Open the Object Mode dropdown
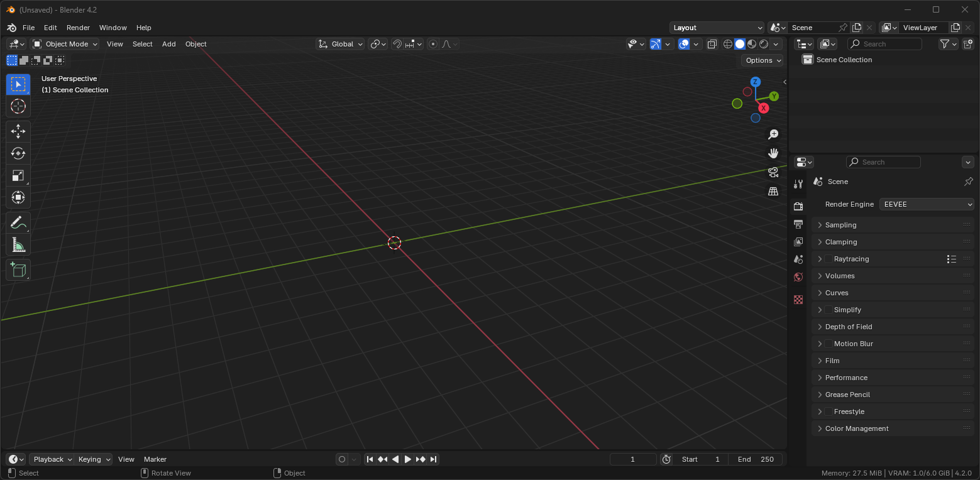This screenshot has height=480, width=980. (x=65, y=44)
